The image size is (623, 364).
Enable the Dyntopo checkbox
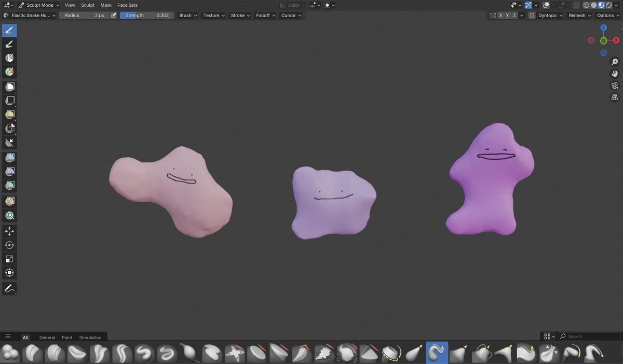click(532, 16)
